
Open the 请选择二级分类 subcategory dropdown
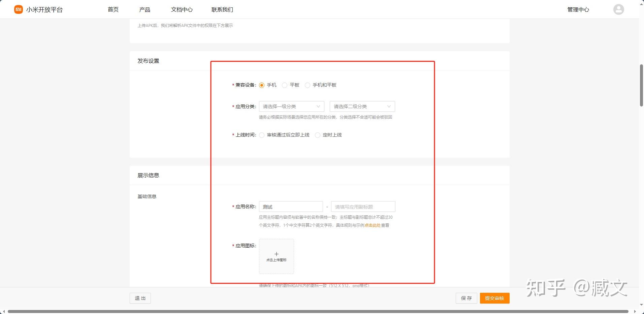362,106
